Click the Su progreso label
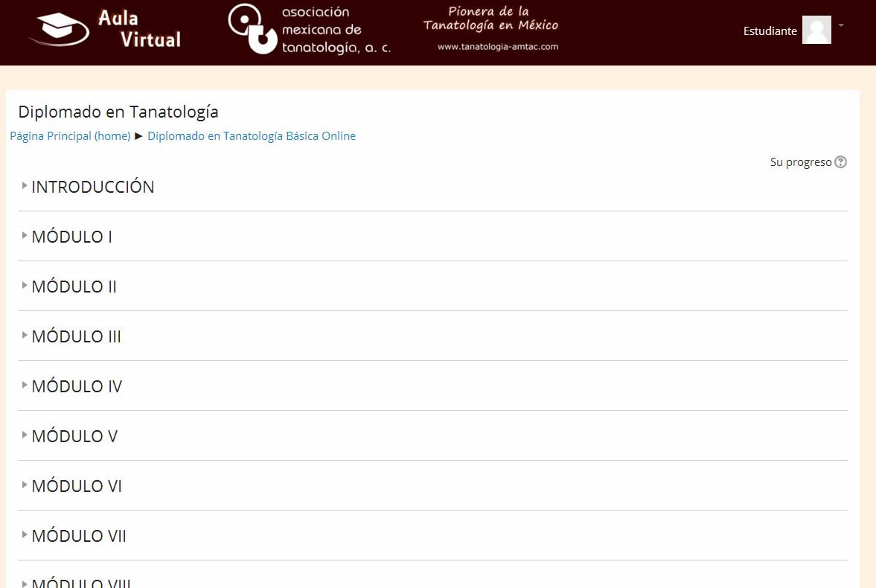Viewport: 876px width, 588px height. coord(800,162)
